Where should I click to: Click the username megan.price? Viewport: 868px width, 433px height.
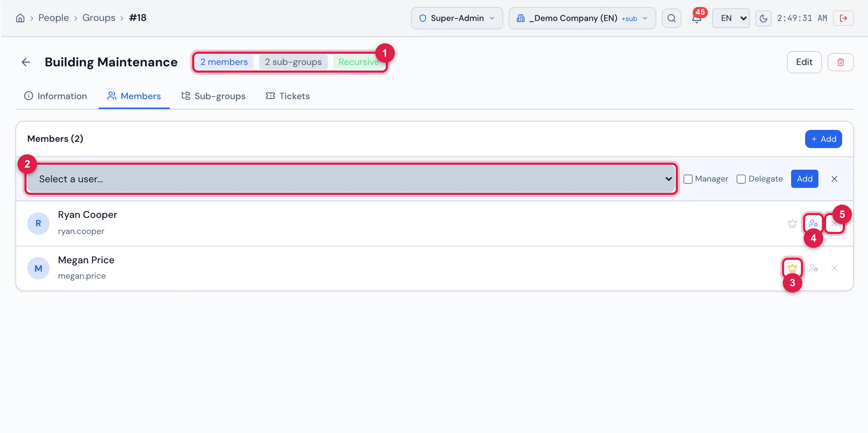[x=82, y=276]
